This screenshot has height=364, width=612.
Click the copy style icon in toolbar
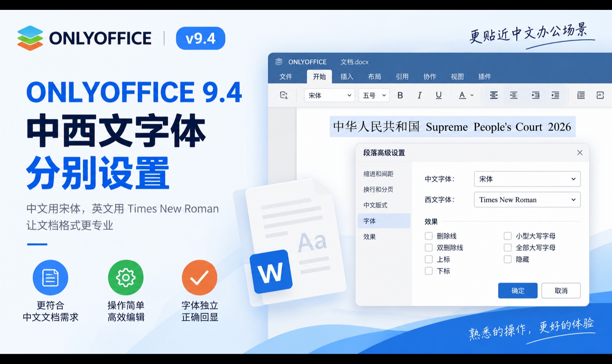tap(284, 95)
